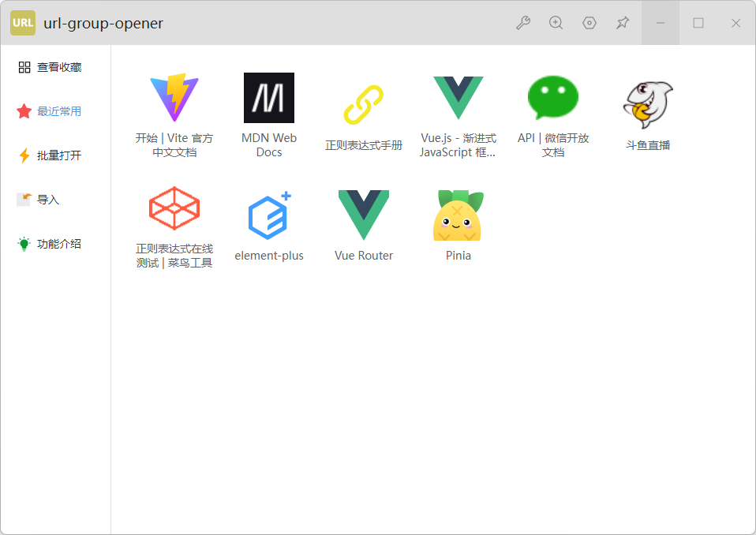Click the "element-plus" label

point(269,256)
